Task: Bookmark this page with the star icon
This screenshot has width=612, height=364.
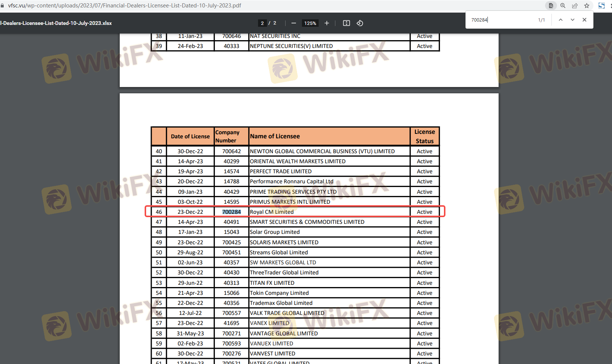Action: pyautogui.click(x=587, y=6)
